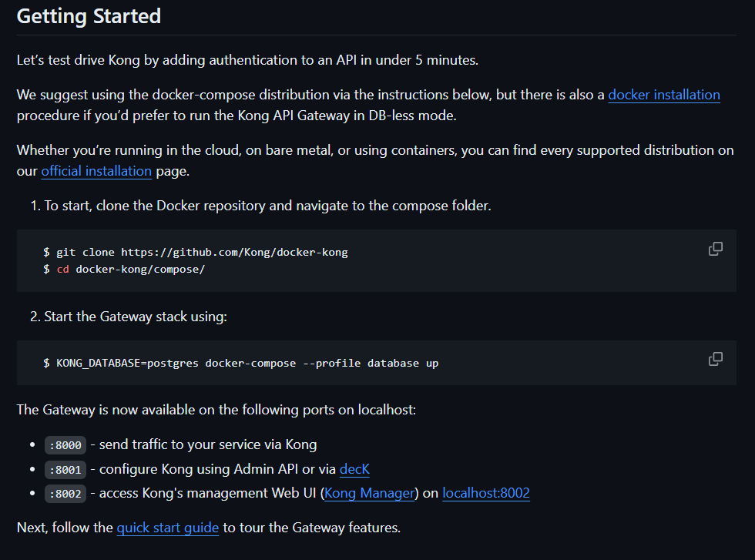Screen dimensions: 755x560
Task: Open the docker installation link
Action: (x=664, y=95)
